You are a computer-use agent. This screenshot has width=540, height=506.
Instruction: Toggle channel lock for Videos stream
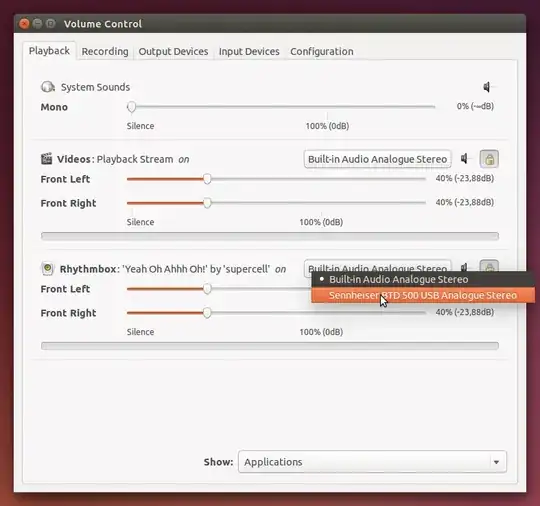tap(489, 159)
